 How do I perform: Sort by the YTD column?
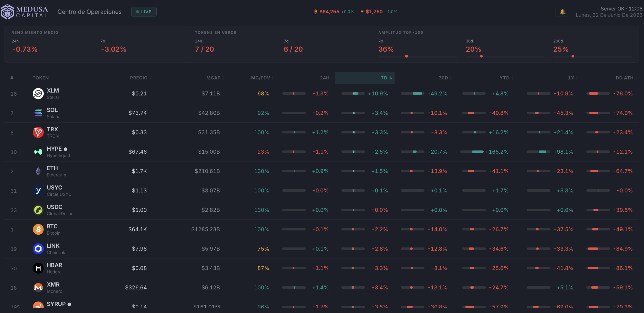pos(506,78)
